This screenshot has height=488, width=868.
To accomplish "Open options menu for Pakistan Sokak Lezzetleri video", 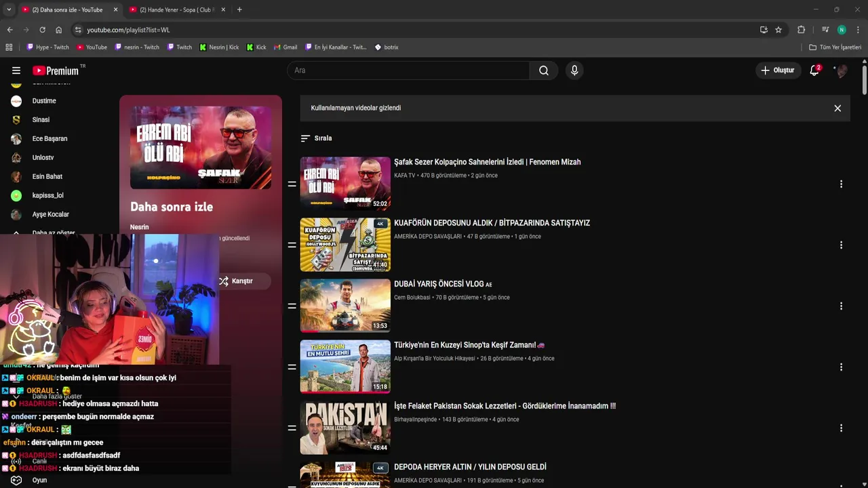I will coord(841,428).
